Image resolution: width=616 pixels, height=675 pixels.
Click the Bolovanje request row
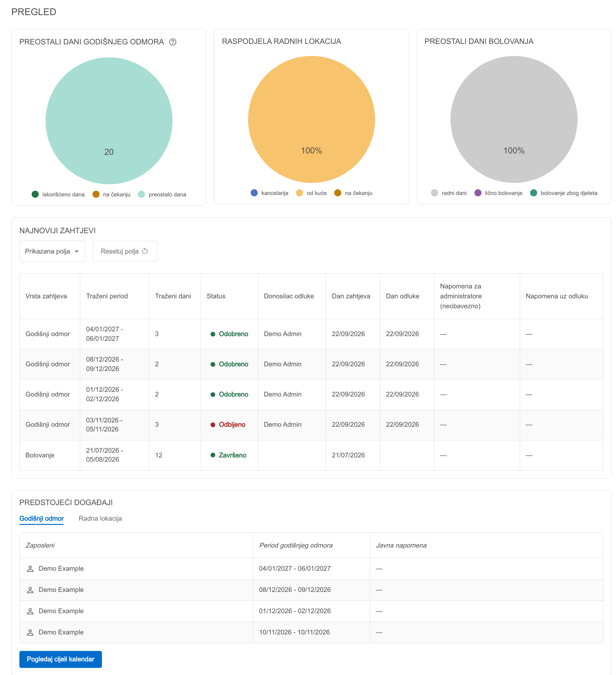pos(311,455)
